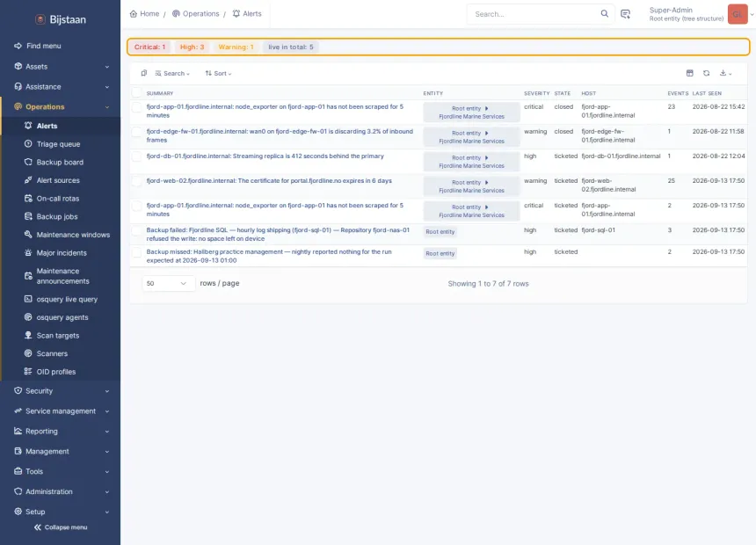Go to On-call rotas
This screenshot has height=545, width=756.
pyautogui.click(x=58, y=199)
